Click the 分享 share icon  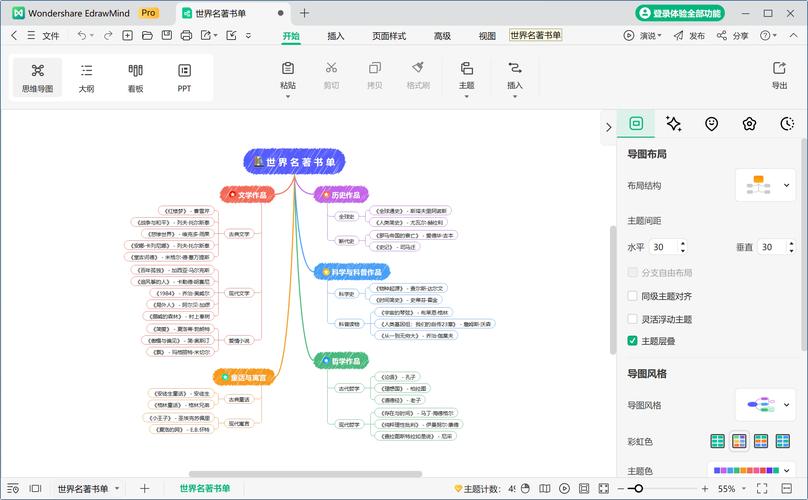732,35
